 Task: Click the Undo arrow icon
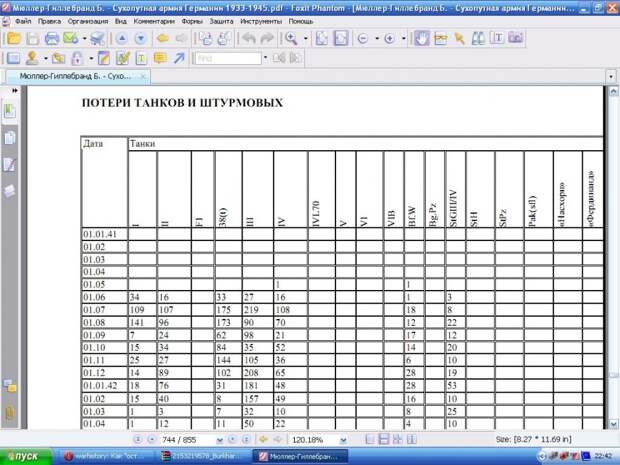pos(249,38)
